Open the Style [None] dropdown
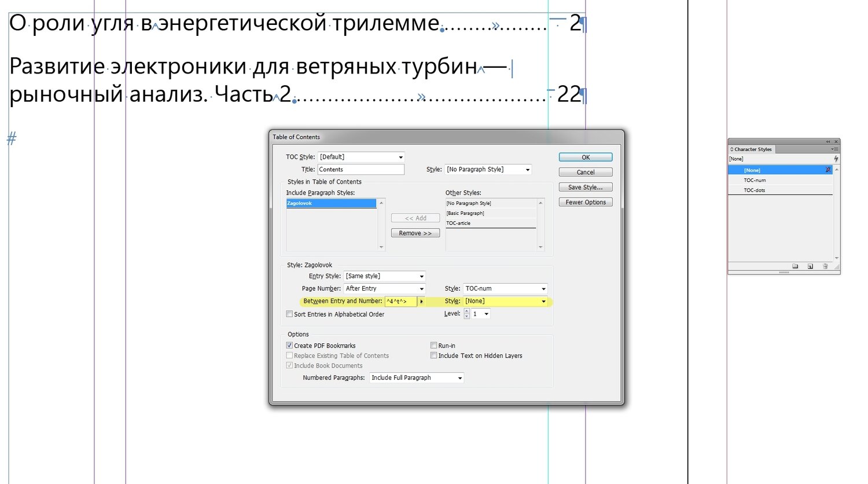This screenshot has height=484, width=868. 506,301
